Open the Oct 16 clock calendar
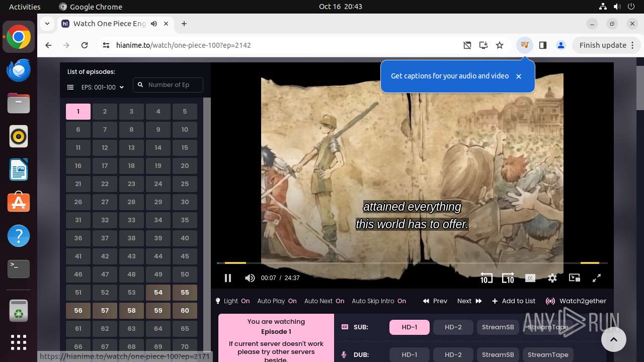 340,7
